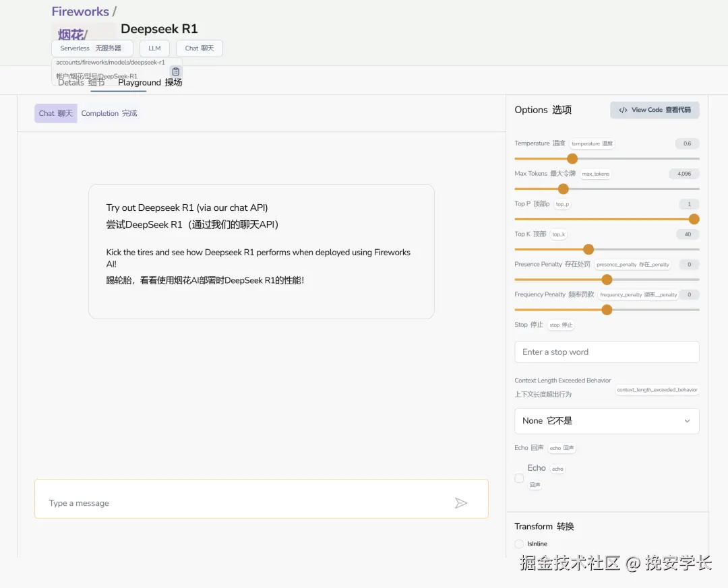Adjust the Max Tokens slider handle
The height and width of the screenshot is (588, 728).
[x=563, y=189]
